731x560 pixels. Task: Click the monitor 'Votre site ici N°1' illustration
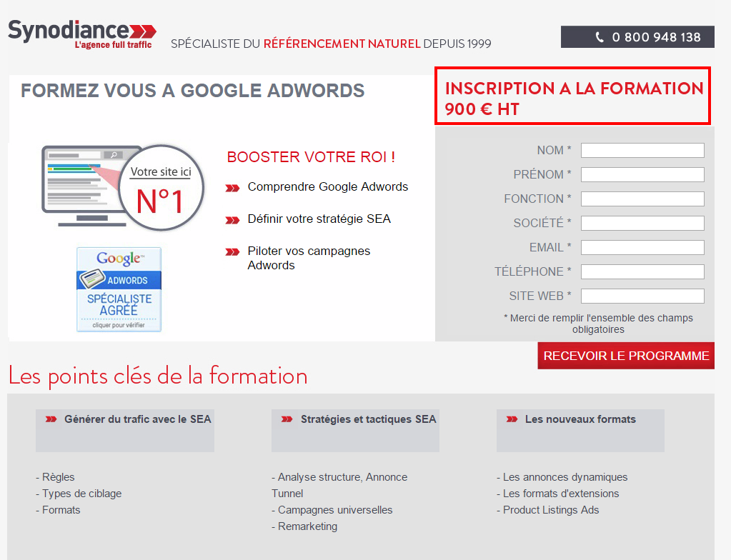pyautogui.click(x=123, y=187)
